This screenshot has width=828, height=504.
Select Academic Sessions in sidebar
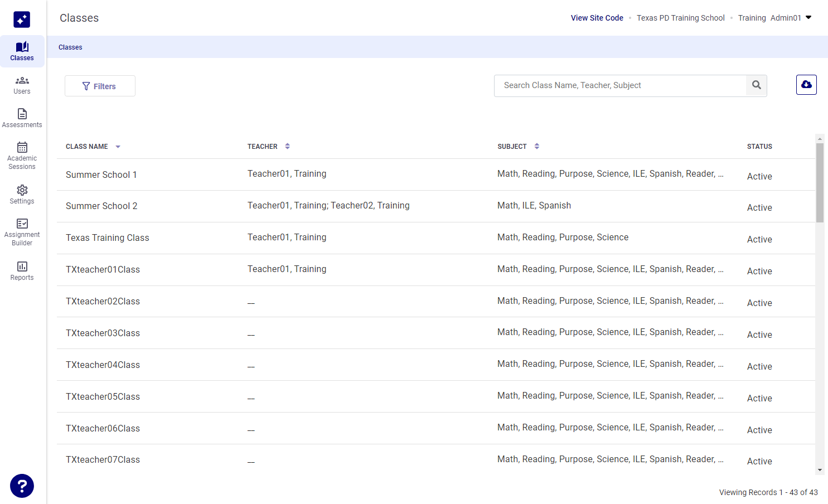tap(22, 155)
